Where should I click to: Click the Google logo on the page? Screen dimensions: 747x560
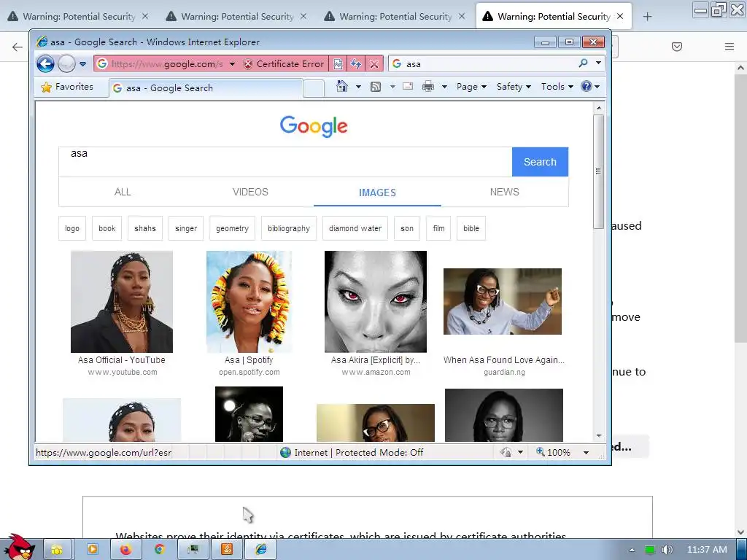(314, 126)
